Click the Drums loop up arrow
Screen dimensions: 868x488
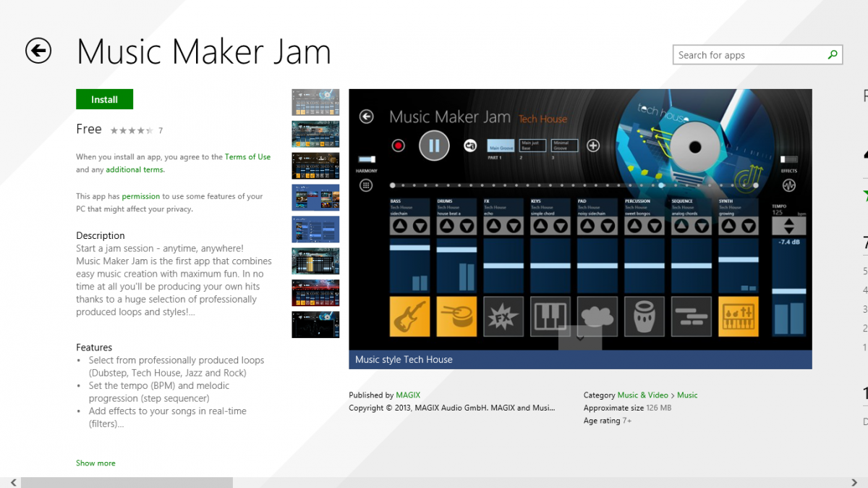(448, 226)
